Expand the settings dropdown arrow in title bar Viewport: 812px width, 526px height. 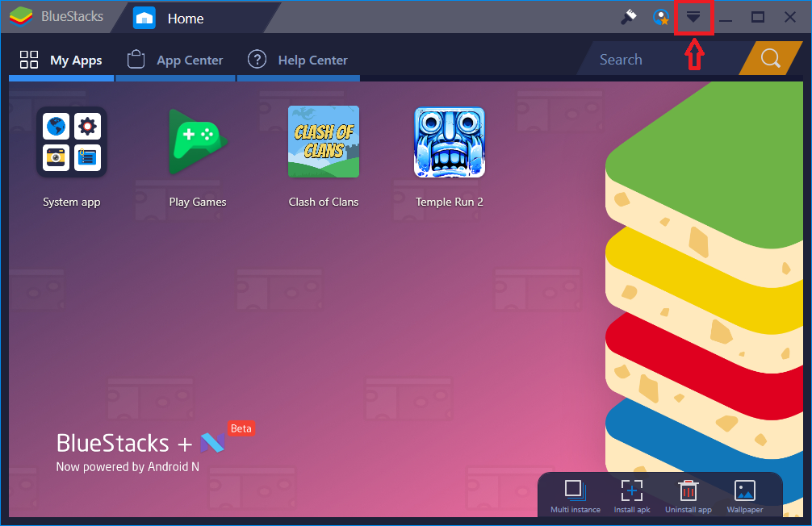point(694,16)
